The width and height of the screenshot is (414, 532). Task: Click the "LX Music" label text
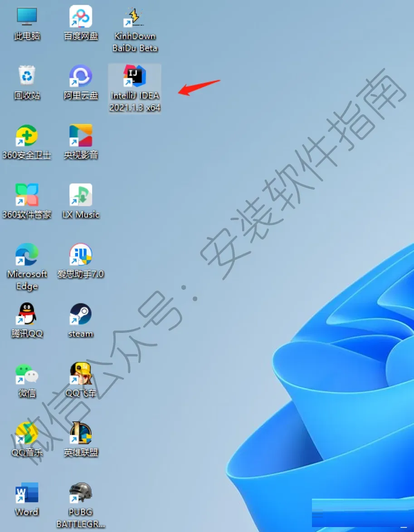(81, 215)
